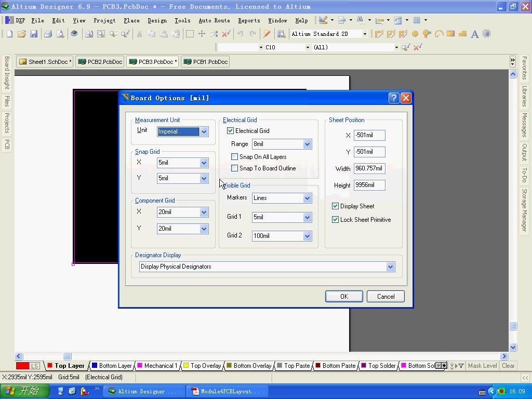Image resolution: width=532 pixels, height=399 pixels.
Task: Click the LS layer set button
Action: tap(35, 366)
